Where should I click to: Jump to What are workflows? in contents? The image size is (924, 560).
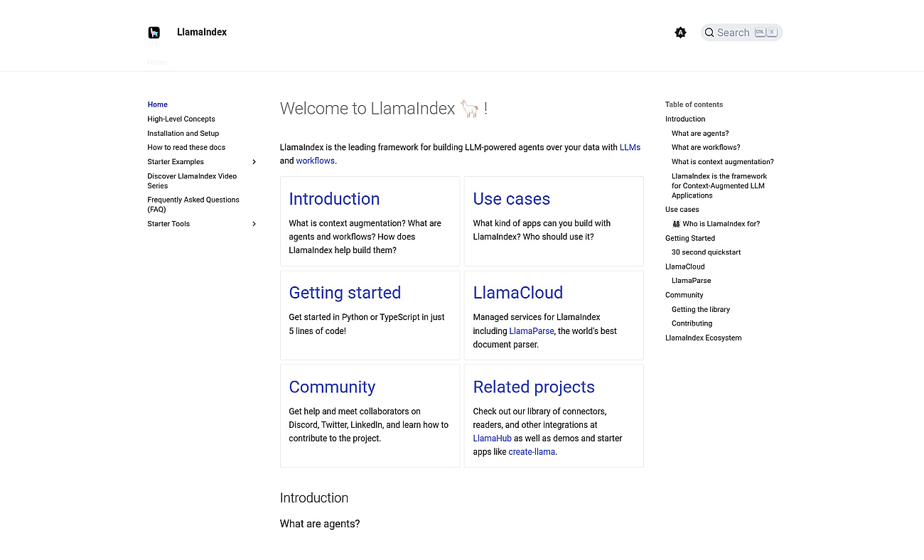(706, 147)
